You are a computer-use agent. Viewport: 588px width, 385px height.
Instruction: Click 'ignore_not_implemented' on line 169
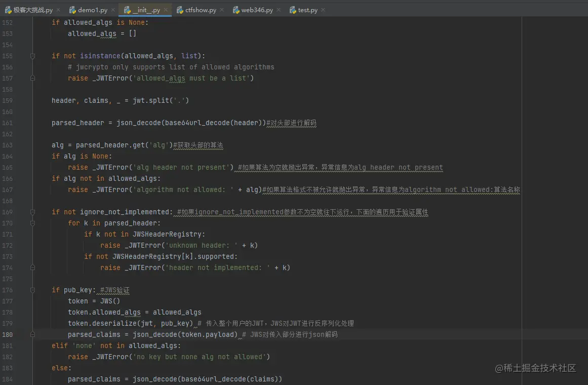[x=125, y=212]
